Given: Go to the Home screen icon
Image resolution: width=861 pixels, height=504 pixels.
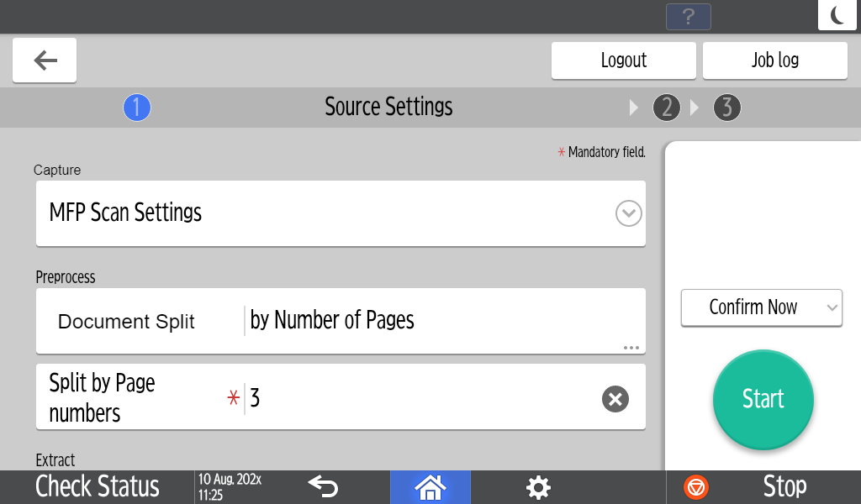Looking at the screenshot, I should point(430,486).
